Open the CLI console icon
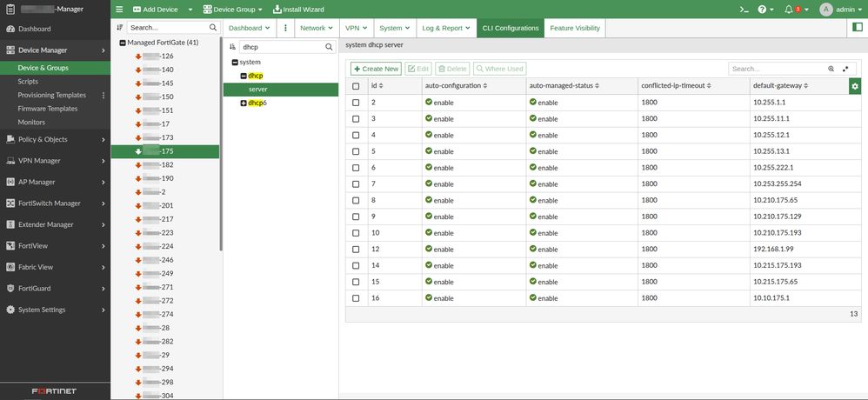The image size is (868, 400). (744, 10)
